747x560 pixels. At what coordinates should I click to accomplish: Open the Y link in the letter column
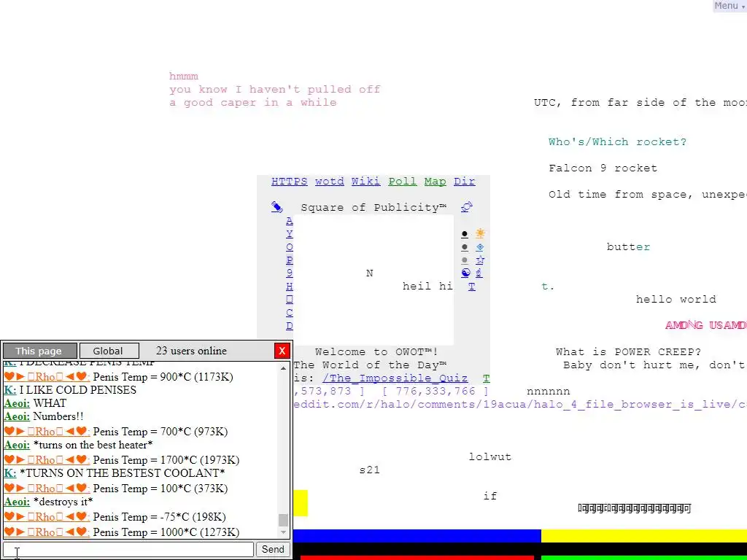click(x=289, y=234)
